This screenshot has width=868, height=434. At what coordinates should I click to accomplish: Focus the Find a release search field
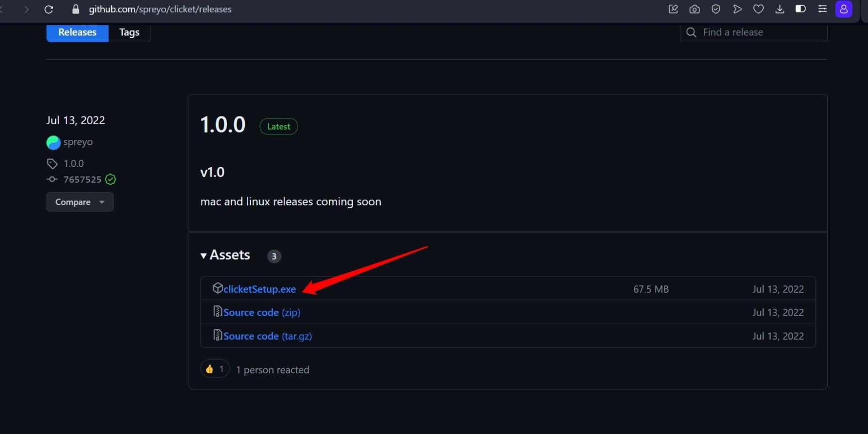[x=754, y=33]
